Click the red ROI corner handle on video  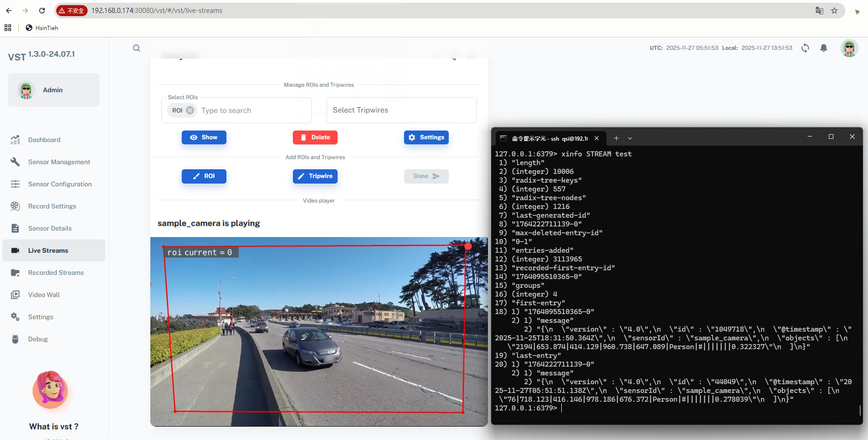click(x=468, y=246)
